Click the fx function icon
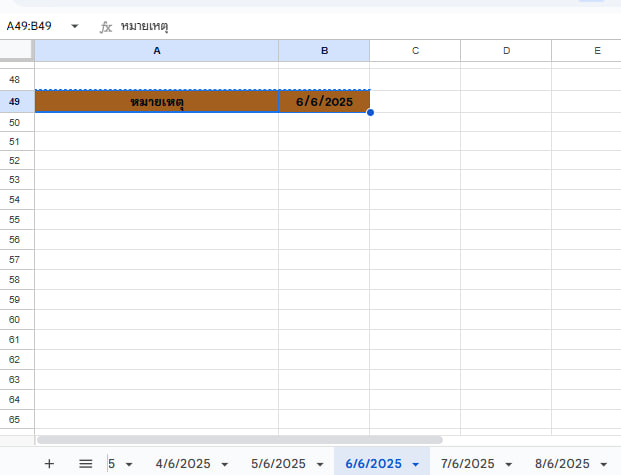Screen dimensions: 621x475 tap(106, 27)
